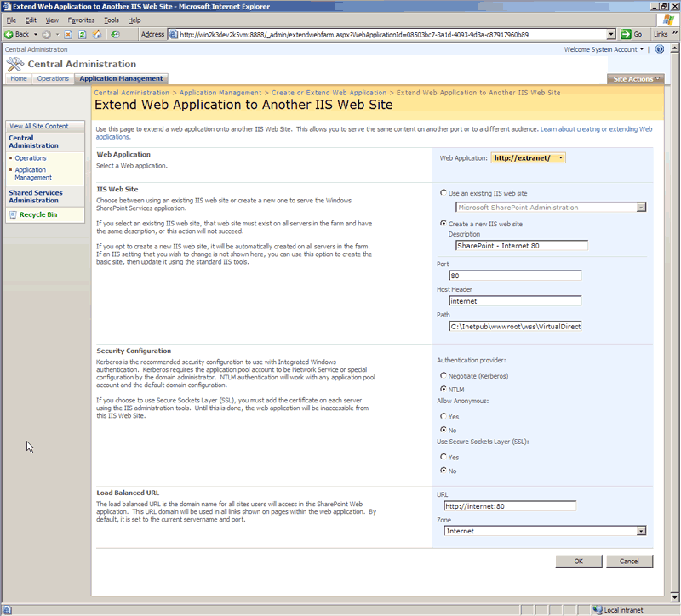Click into the Host Header field

(x=515, y=301)
